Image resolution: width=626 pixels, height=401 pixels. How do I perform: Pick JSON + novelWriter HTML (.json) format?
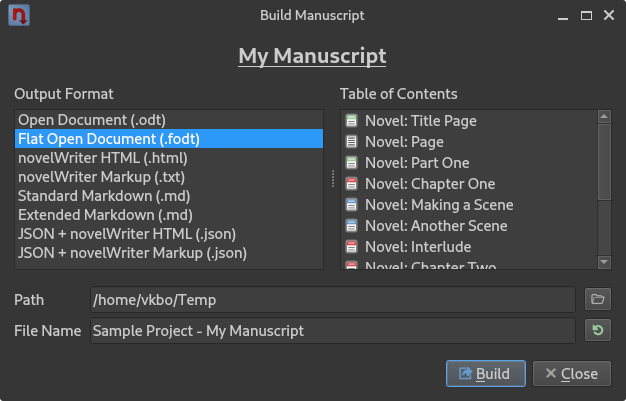click(x=169, y=234)
